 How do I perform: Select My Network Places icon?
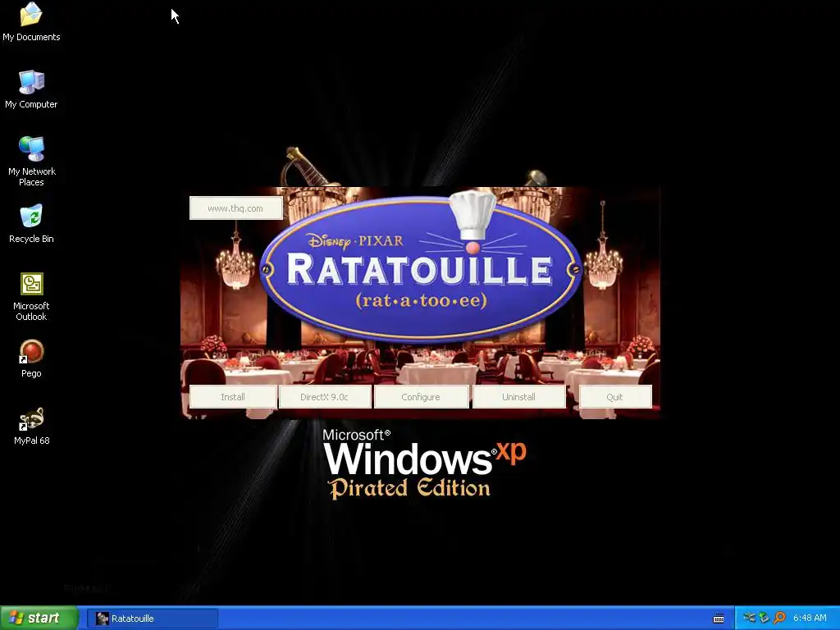point(31,161)
